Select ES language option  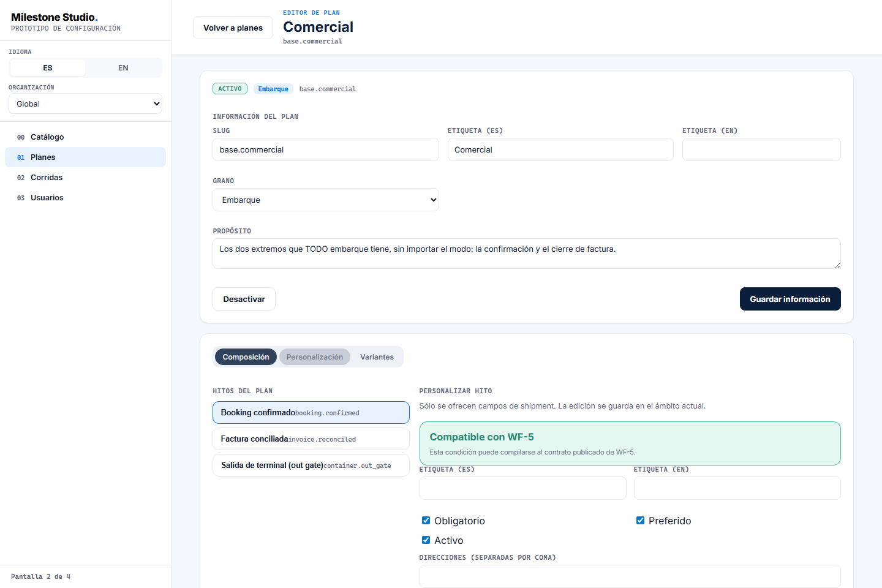(x=48, y=68)
